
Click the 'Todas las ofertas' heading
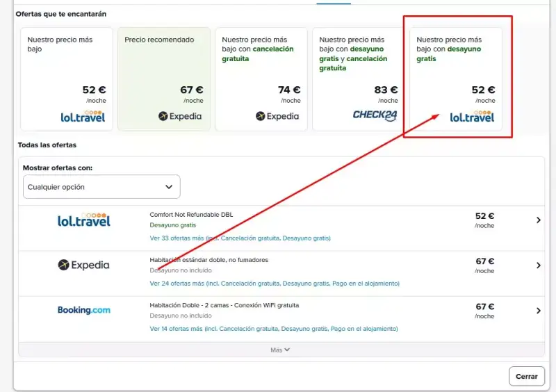47,145
